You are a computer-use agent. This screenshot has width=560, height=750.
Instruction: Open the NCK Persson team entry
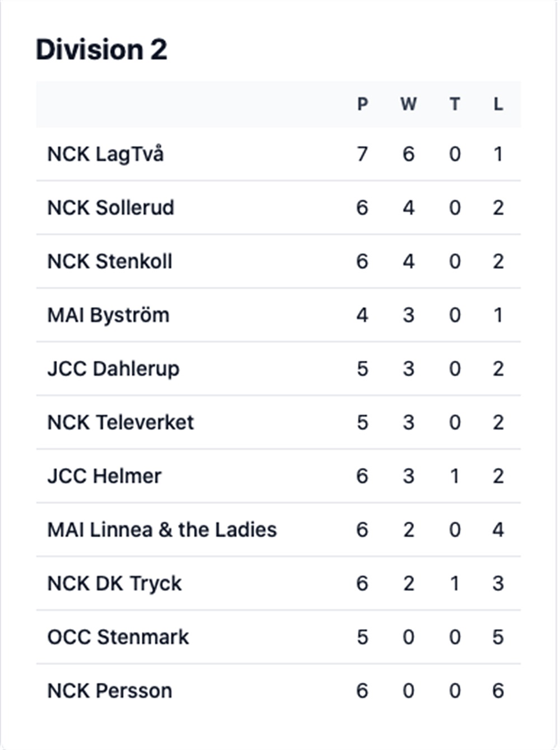click(x=110, y=691)
